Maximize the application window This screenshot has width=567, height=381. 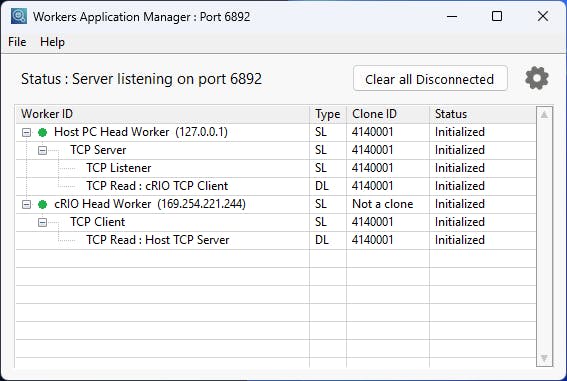[x=497, y=16]
